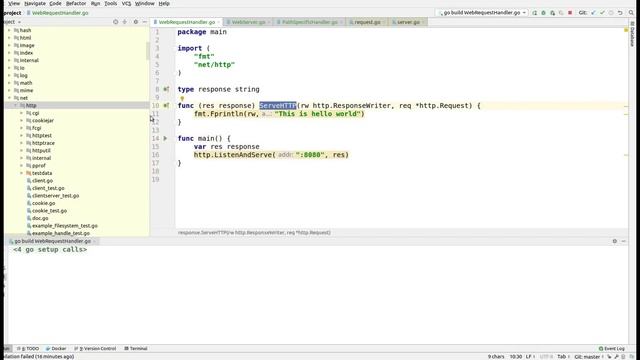Expand the html folder

tap(9, 38)
